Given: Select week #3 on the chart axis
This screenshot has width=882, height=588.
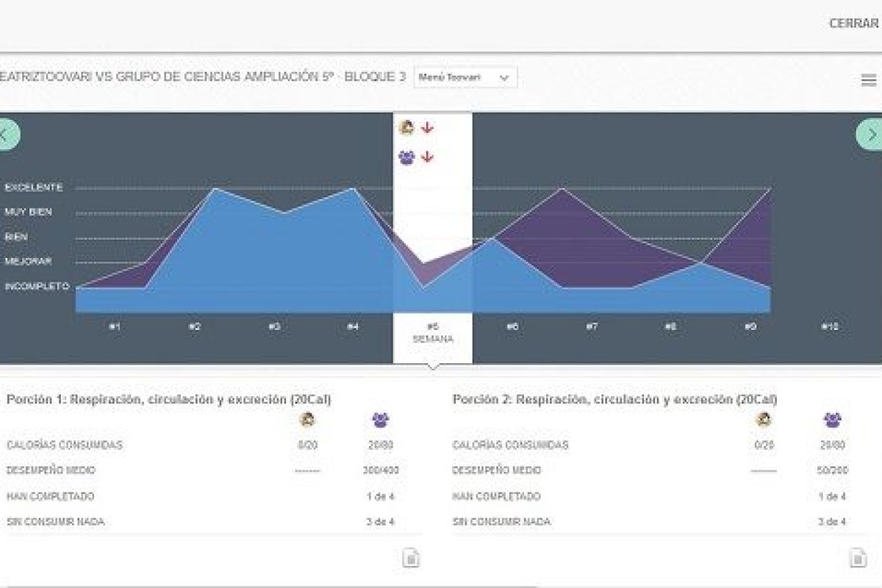Looking at the screenshot, I should point(274,326).
